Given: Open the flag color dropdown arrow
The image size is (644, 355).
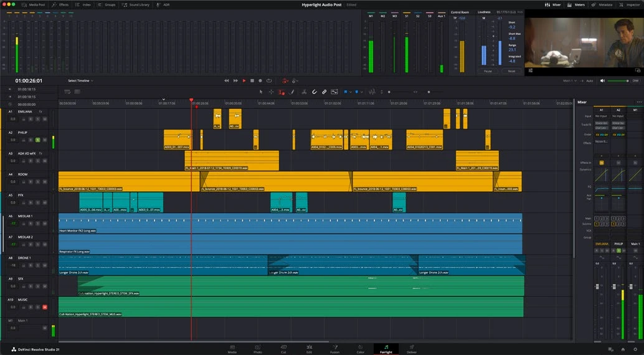Looking at the screenshot, I should coord(351,92).
